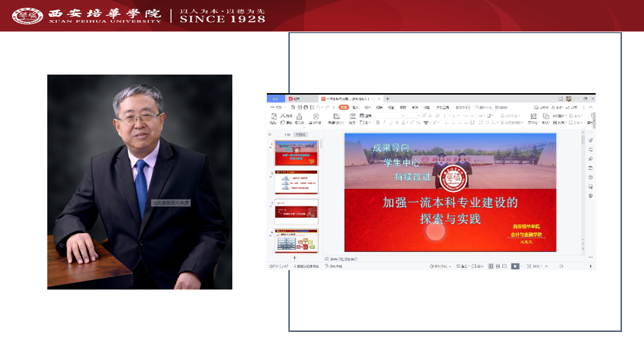Screen dimensions: 644x361
Task: Open the Insert ribbon tab
Action: click(356, 107)
